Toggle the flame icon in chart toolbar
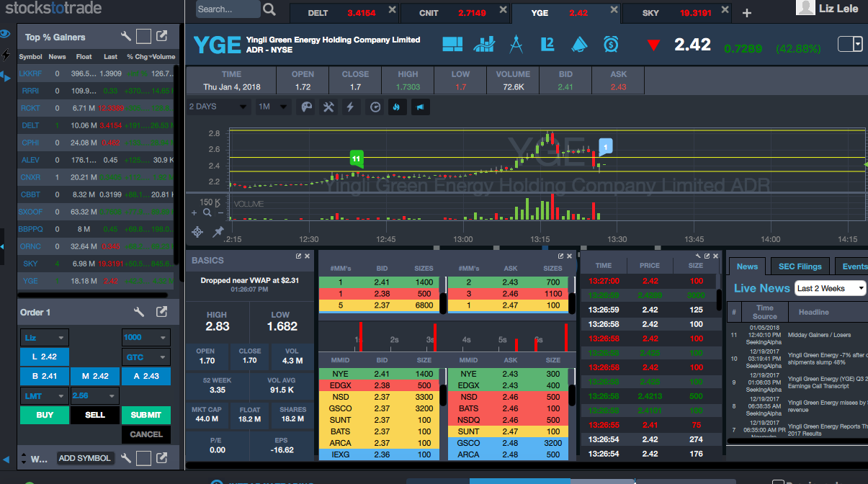The height and width of the screenshot is (484, 868). click(395, 107)
